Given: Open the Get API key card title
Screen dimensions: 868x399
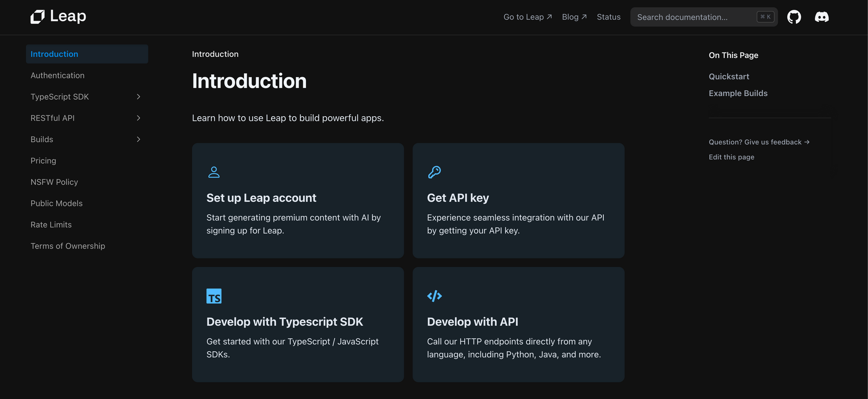Looking at the screenshot, I should point(458,198).
